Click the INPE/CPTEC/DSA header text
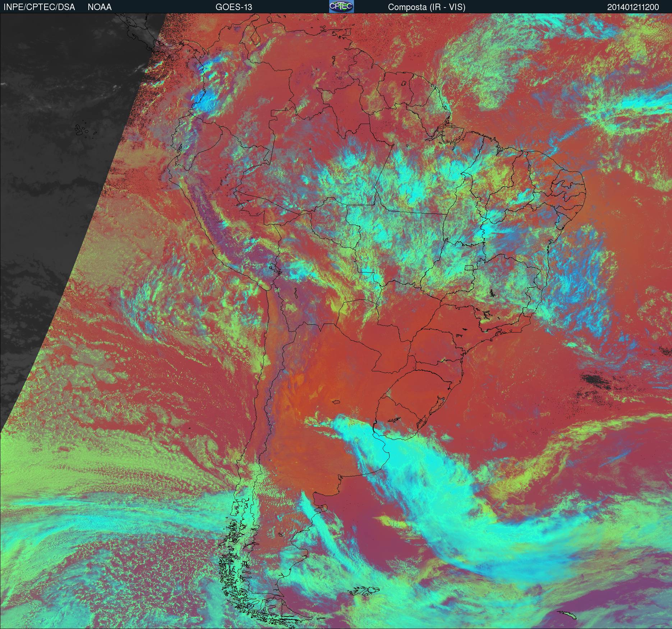Viewport: 672px width, 629px height. [x=39, y=7]
